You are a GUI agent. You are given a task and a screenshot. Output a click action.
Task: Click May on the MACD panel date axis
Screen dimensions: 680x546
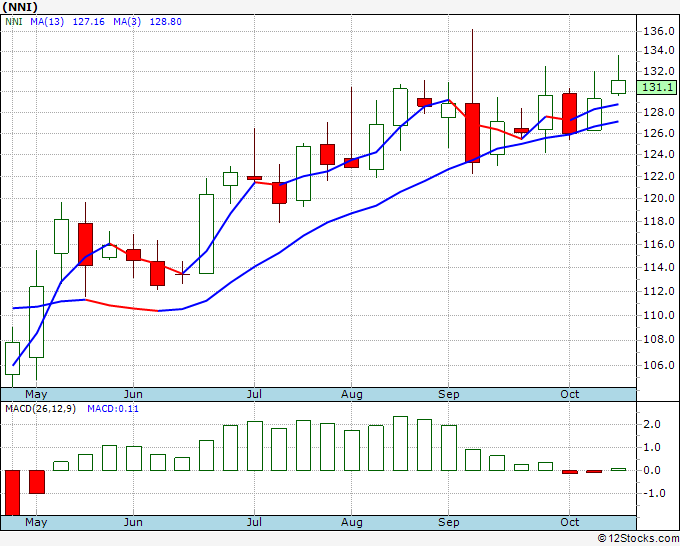point(36,522)
